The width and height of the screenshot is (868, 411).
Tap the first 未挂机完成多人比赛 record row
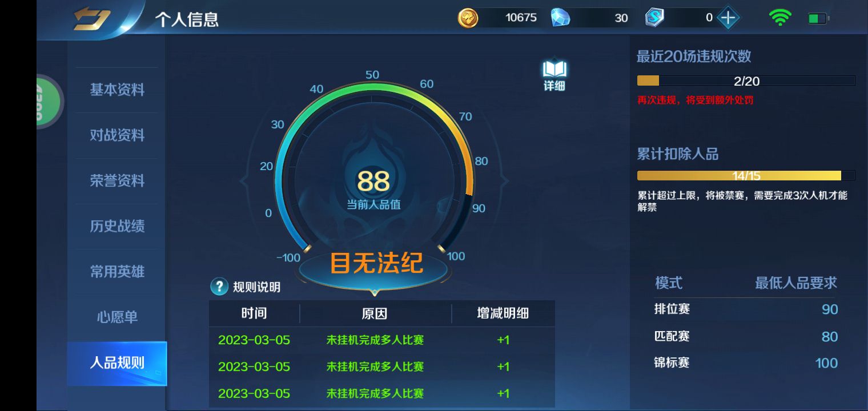coord(381,340)
